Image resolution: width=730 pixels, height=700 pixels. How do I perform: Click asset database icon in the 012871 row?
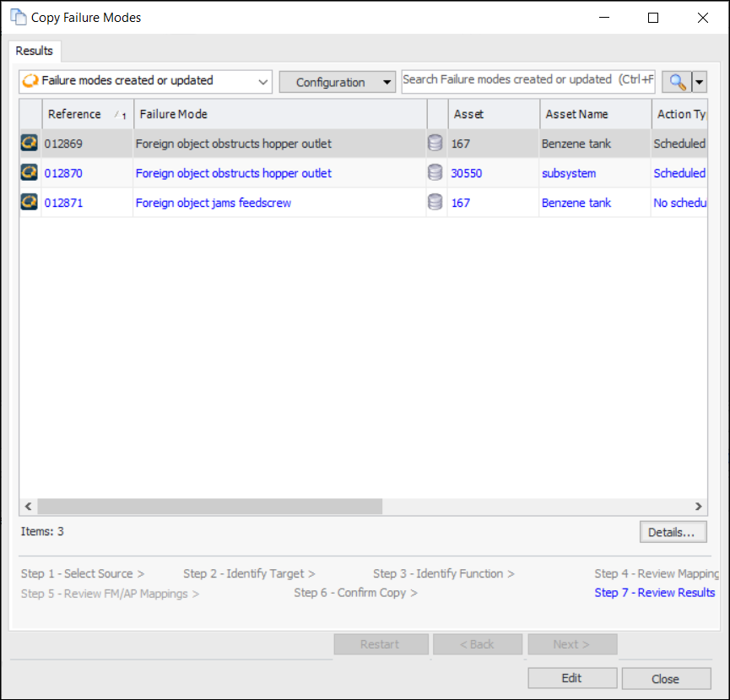coord(435,203)
